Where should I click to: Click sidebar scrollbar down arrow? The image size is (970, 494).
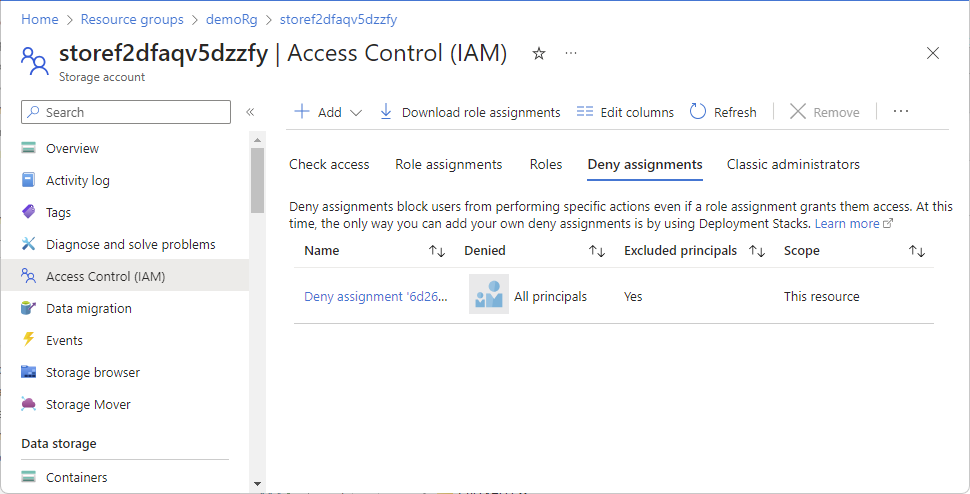point(257,484)
